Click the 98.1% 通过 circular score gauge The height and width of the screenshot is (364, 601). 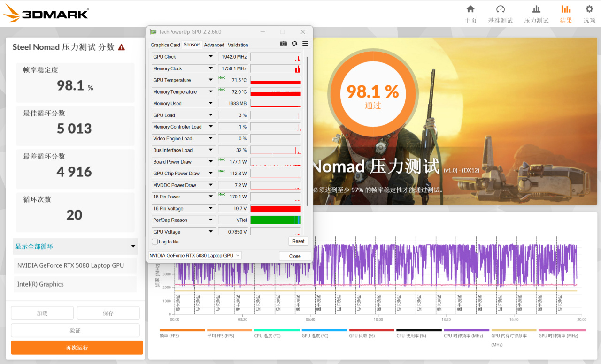[373, 92]
